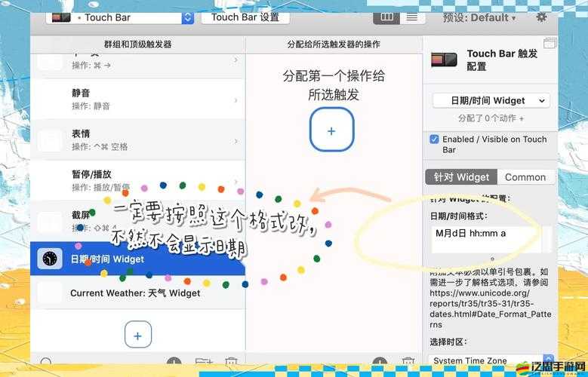The height and width of the screenshot is (377, 588).
Task: Add a new trigger with the list plus button
Action: point(138,335)
